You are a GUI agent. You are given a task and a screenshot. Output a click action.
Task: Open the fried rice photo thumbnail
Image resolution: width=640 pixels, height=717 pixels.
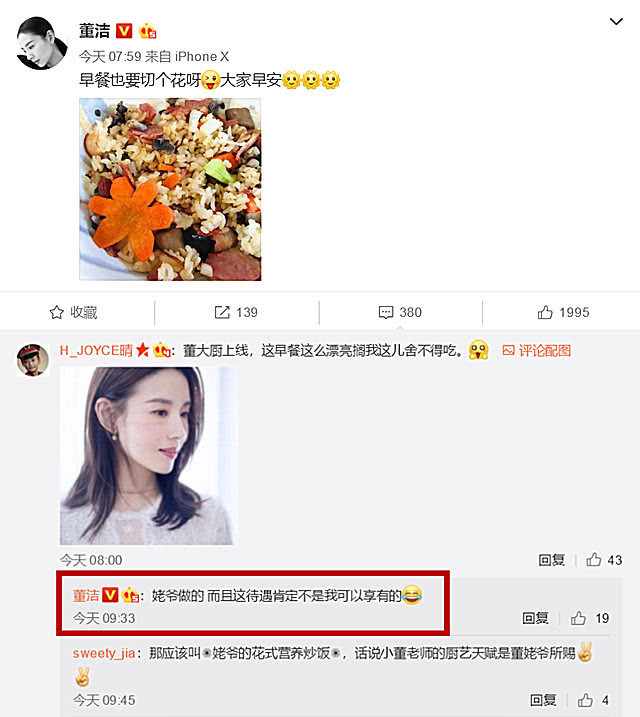[170, 189]
